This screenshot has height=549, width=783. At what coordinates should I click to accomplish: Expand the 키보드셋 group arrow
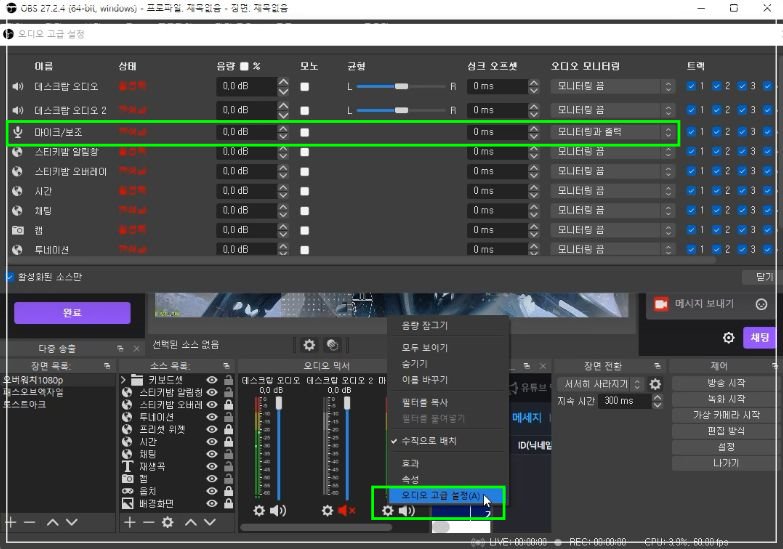click(123, 380)
